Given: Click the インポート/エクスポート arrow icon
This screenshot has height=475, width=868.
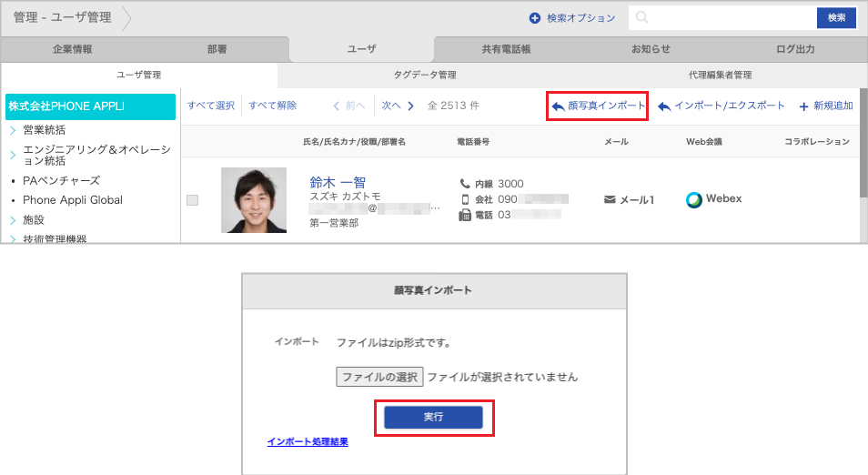Looking at the screenshot, I should (x=664, y=106).
